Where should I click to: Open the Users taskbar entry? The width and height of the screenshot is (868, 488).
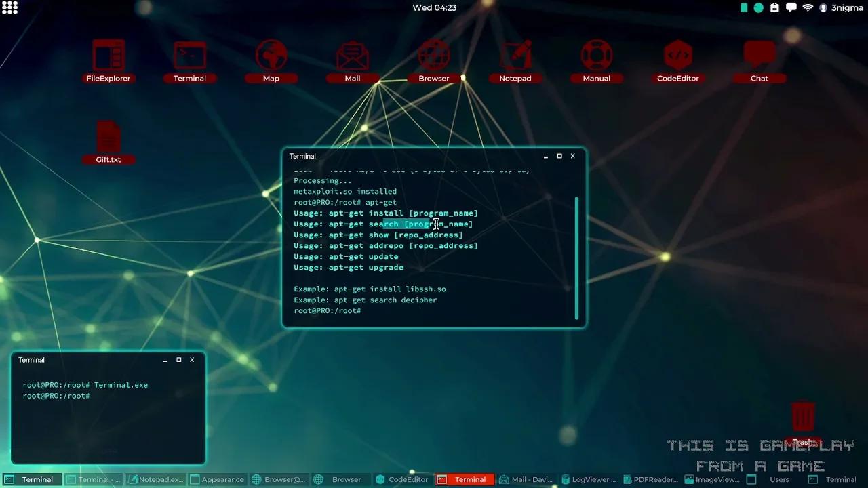[x=774, y=479]
